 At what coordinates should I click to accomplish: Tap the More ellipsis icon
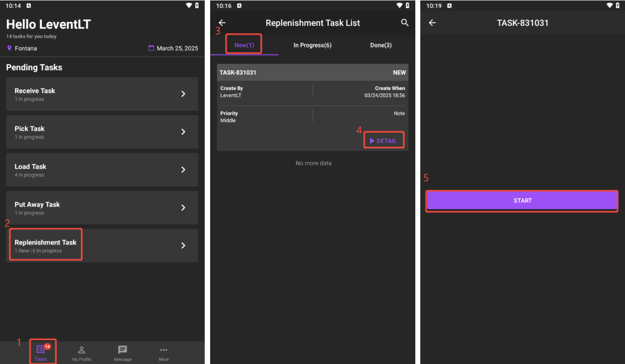click(x=163, y=350)
